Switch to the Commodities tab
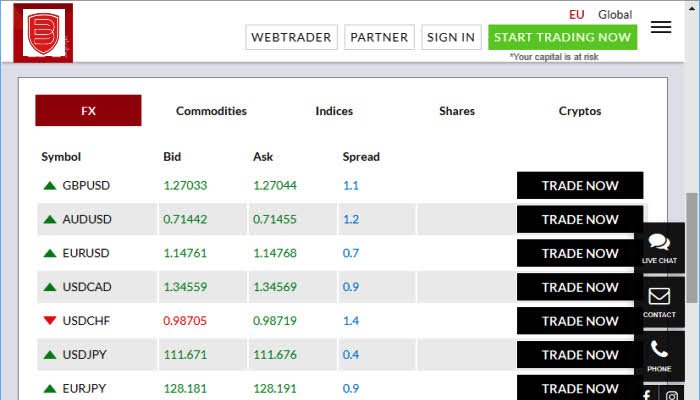This screenshot has width=700, height=400. click(x=211, y=111)
